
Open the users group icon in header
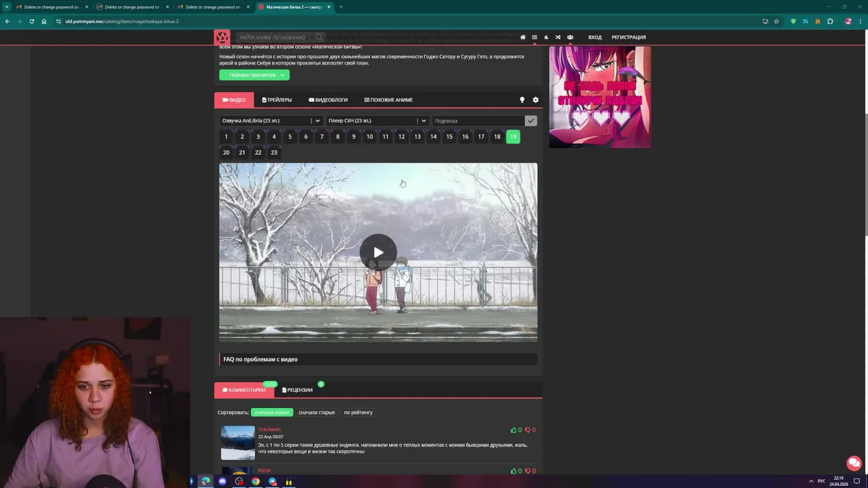[570, 37]
